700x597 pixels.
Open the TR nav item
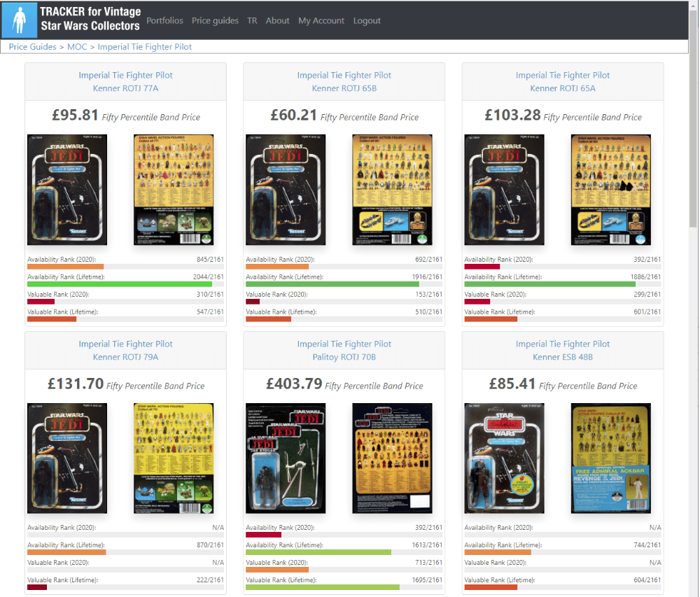pyautogui.click(x=252, y=20)
